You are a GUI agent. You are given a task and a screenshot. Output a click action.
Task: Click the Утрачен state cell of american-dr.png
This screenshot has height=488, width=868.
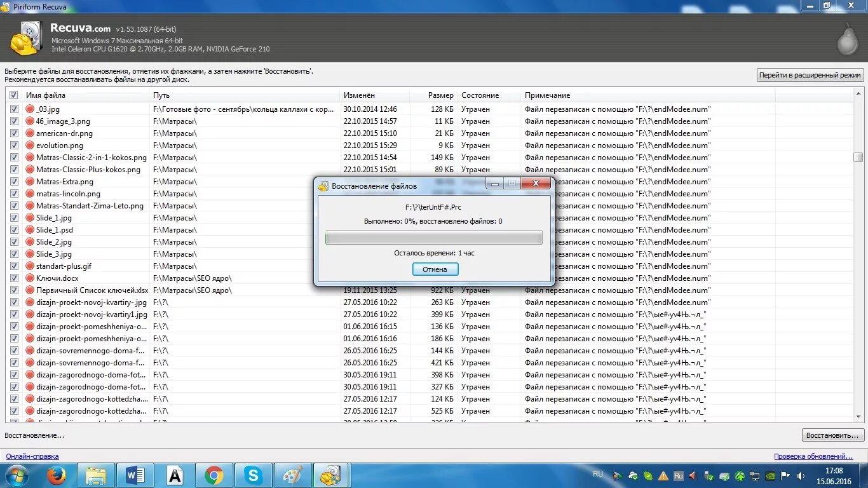coord(475,133)
